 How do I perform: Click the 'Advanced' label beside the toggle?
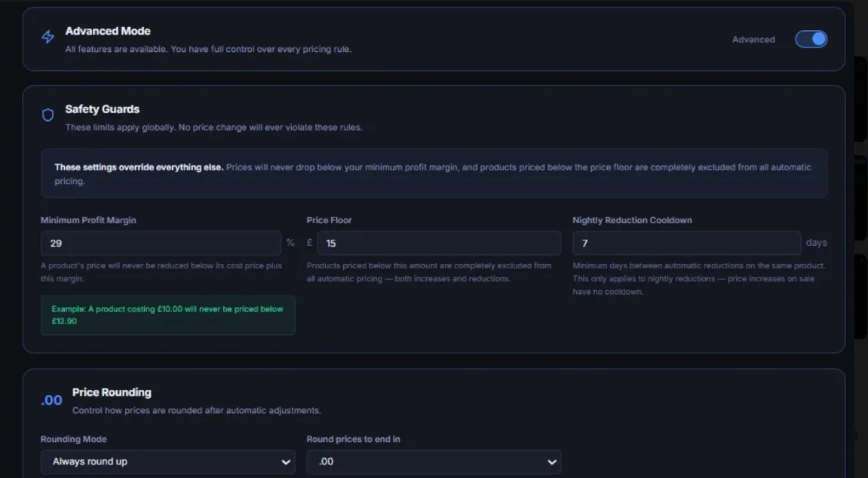coord(753,40)
